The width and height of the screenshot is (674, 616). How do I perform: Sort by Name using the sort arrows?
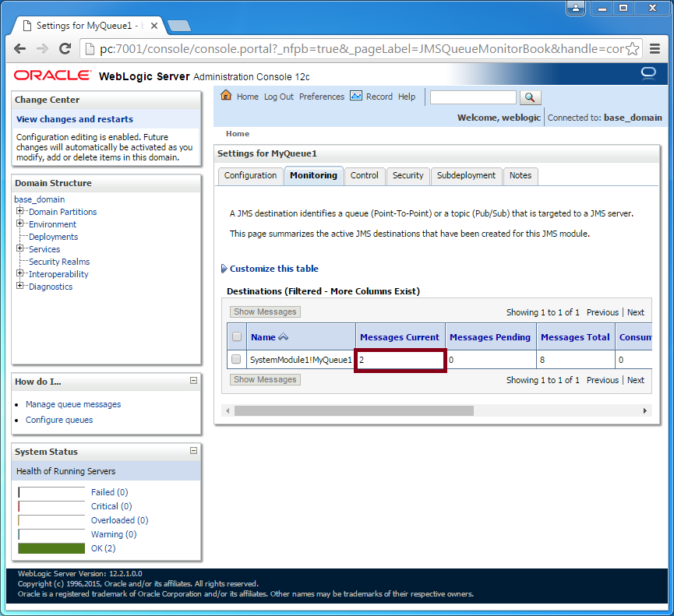(284, 338)
